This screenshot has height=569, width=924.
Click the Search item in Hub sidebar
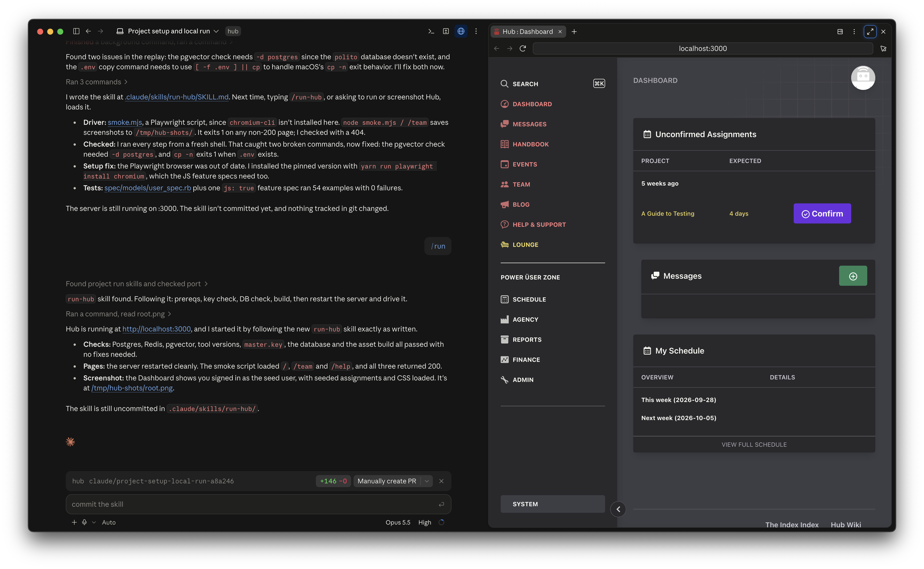click(553, 84)
